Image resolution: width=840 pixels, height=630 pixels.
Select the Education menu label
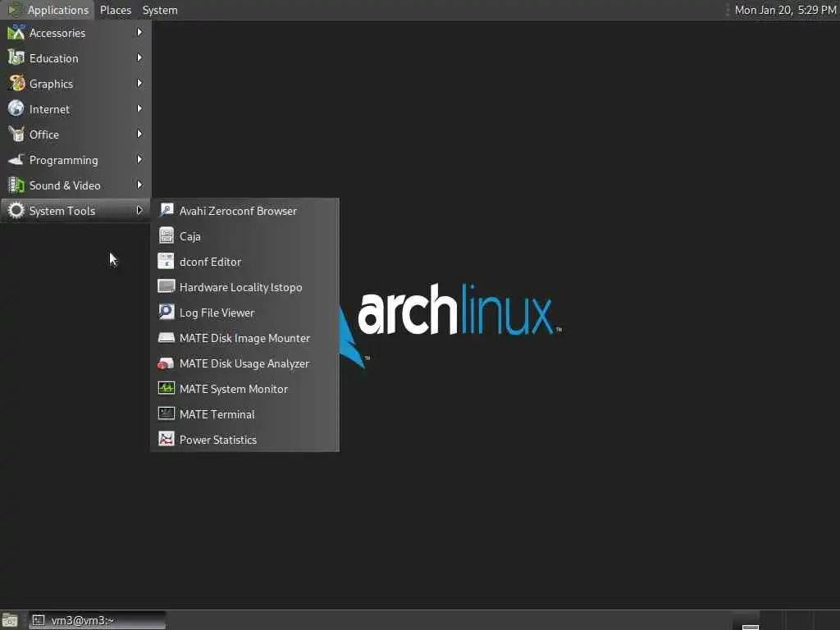(x=53, y=58)
